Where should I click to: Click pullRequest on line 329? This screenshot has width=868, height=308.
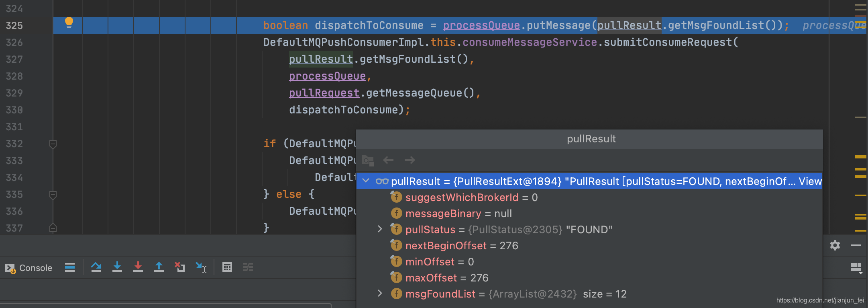coord(324,93)
